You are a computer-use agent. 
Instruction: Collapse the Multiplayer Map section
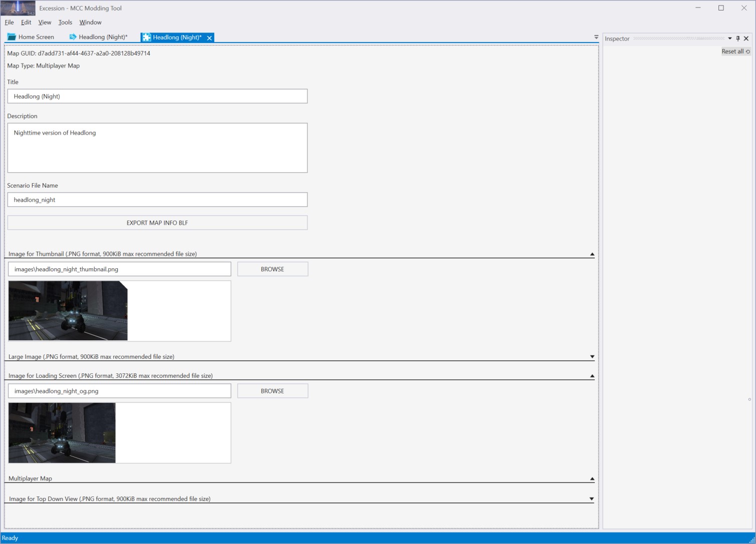[x=592, y=479]
